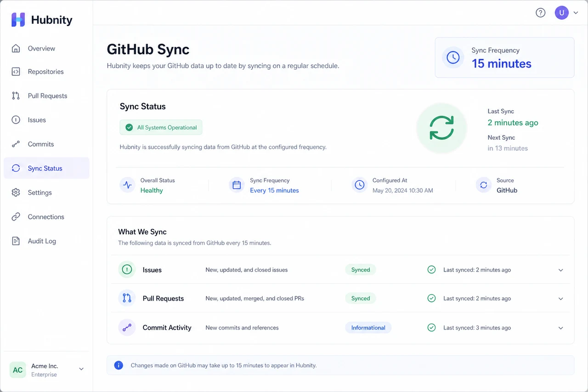
Task: Click the Sync Status sidebar icon
Action: pos(16,168)
